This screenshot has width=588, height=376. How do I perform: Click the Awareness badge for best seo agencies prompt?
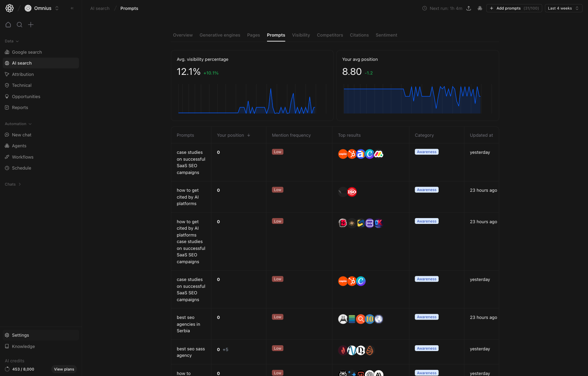(426, 317)
